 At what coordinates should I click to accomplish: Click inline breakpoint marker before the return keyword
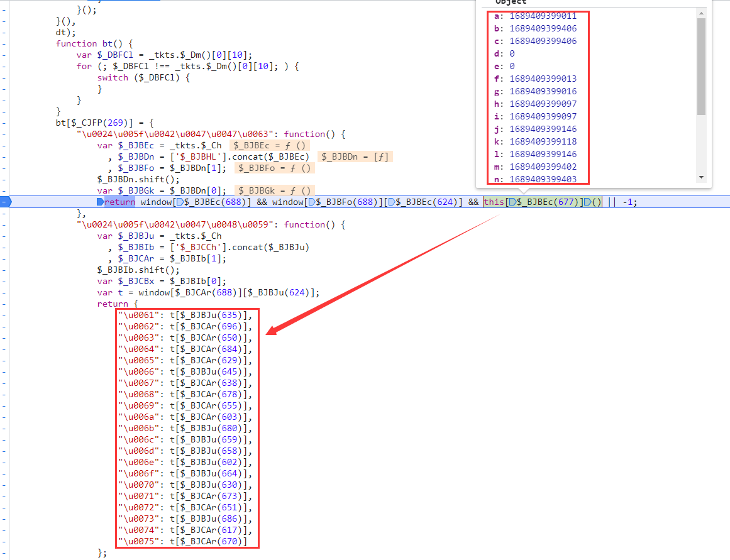100,202
